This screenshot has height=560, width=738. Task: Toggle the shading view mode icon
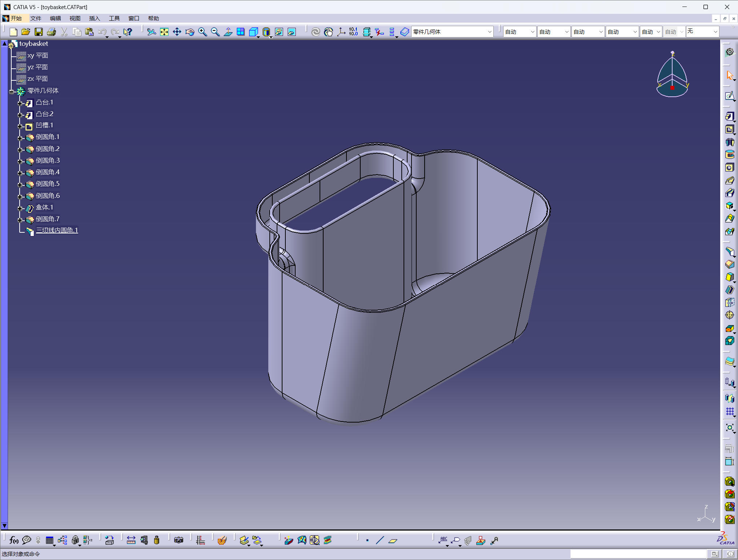click(266, 32)
